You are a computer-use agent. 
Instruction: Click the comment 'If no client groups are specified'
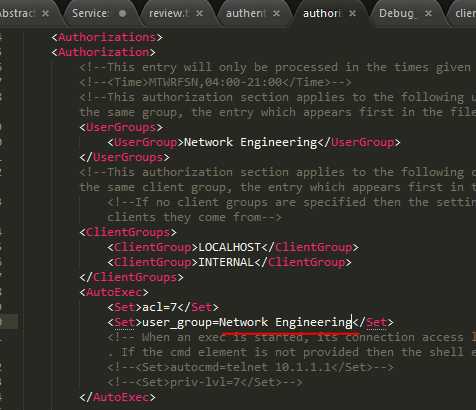coord(291,202)
